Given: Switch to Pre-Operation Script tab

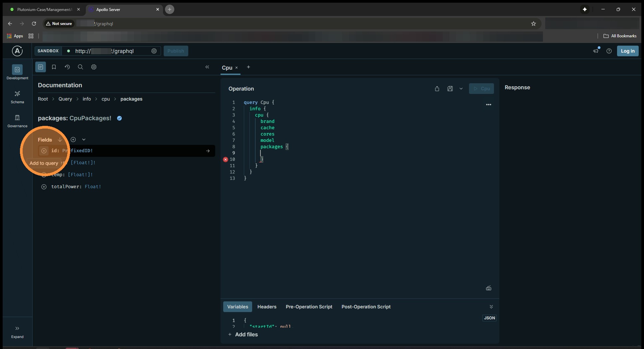Looking at the screenshot, I should tap(309, 307).
